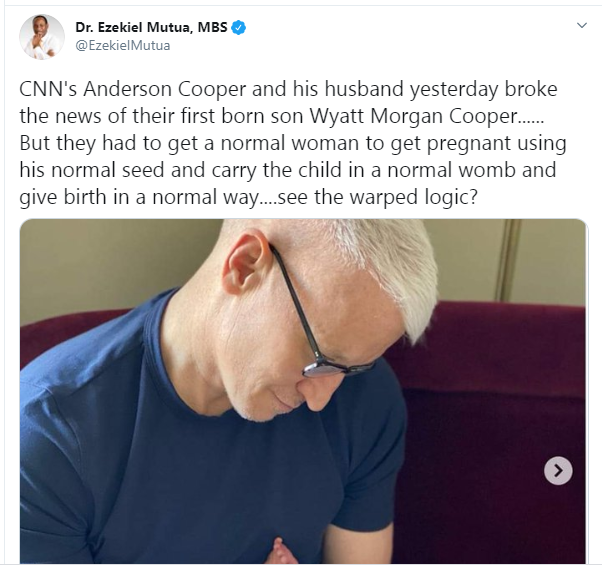Click the blue verified badge icon

(x=238, y=28)
